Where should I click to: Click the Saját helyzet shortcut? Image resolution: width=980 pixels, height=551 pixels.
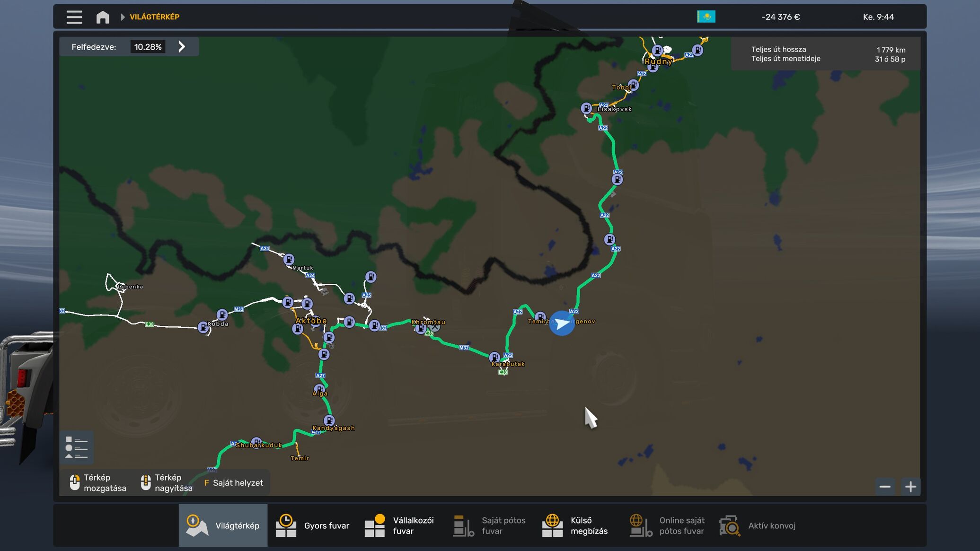pos(233,483)
